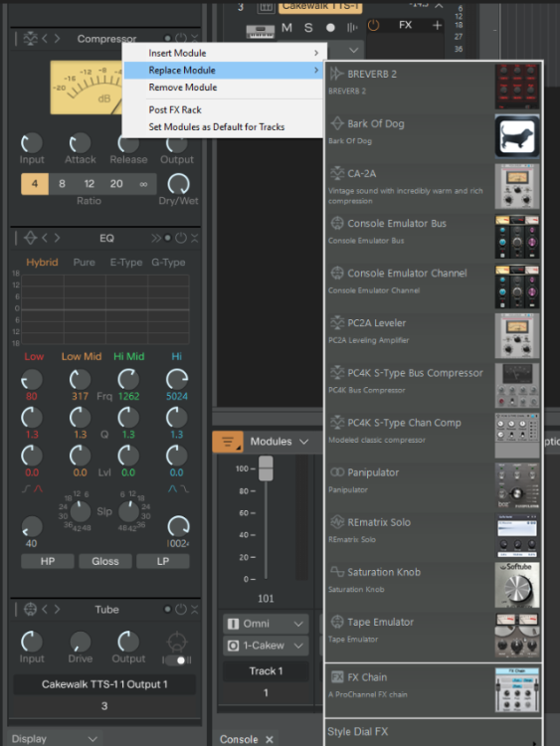This screenshot has width=560, height=746.
Task: Mute the track with M button
Action: pyautogui.click(x=286, y=28)
